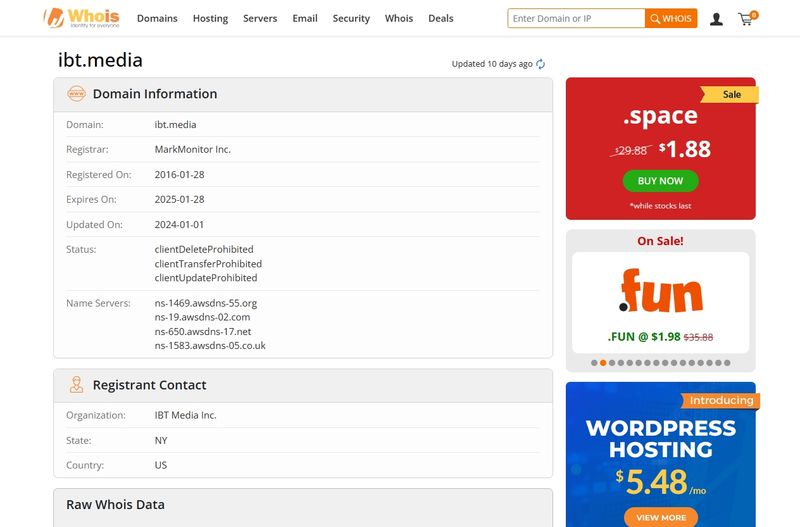Screen dimensions: 800x527
Task: Click the Domain value ibt.media in table
Action: (x=176, y=124)
